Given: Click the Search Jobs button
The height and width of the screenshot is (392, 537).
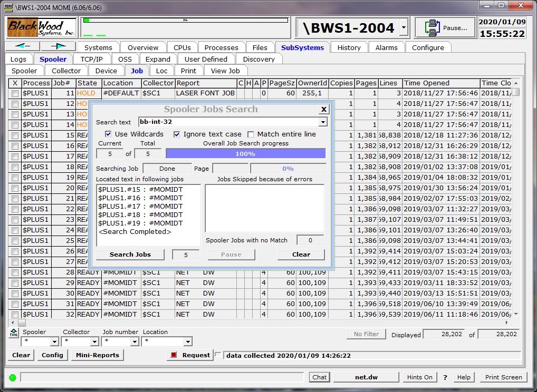Looking at the screenshot, I should 130,254.
